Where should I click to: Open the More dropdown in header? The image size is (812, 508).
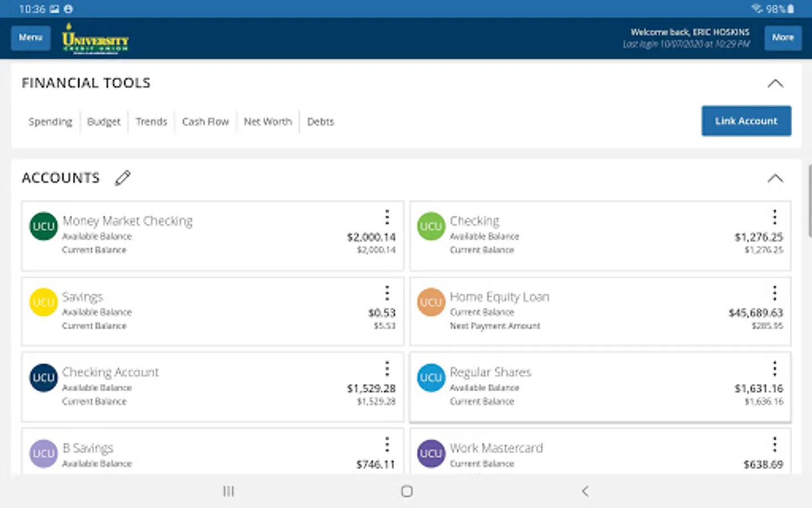click(x=783, y=38)
